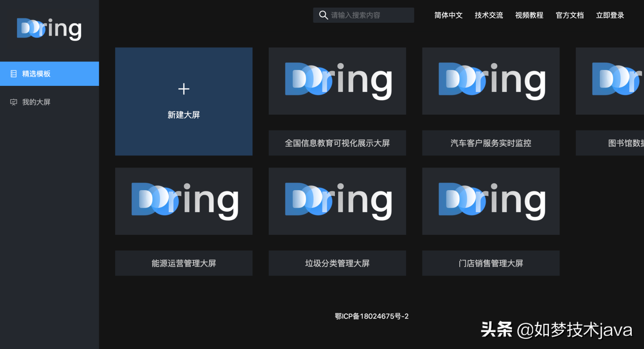Screen dimensions: 644x349
Task: Click the 汽车客户服务实时监控 title label
Action: coord(491,143)
